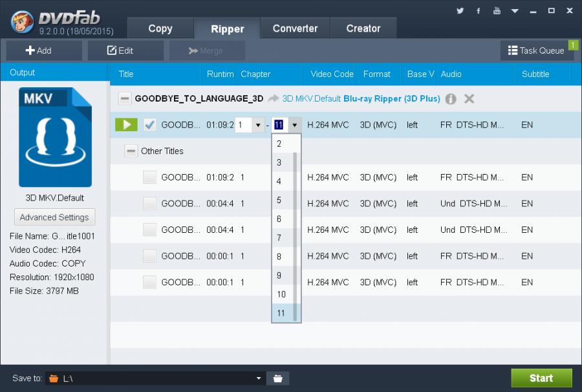Collapse the Other Titles group
The height and width of the screenshot is (392, 582).
(131, 151)
